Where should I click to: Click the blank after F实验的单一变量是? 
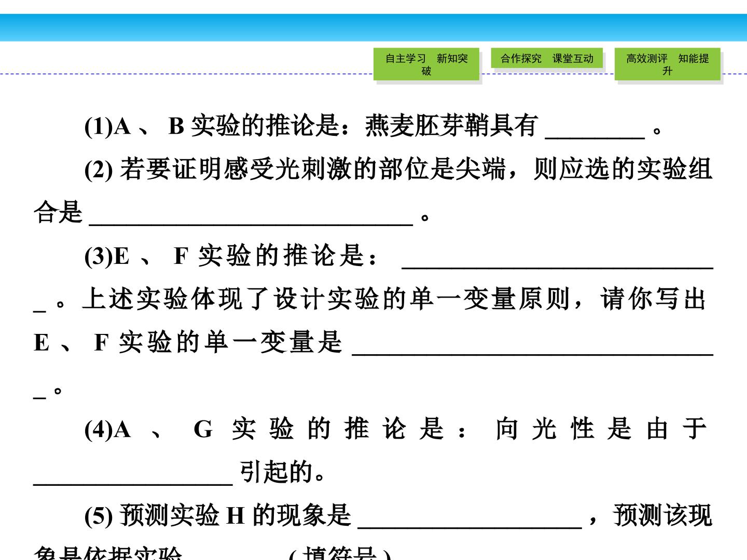pos(533,344)
